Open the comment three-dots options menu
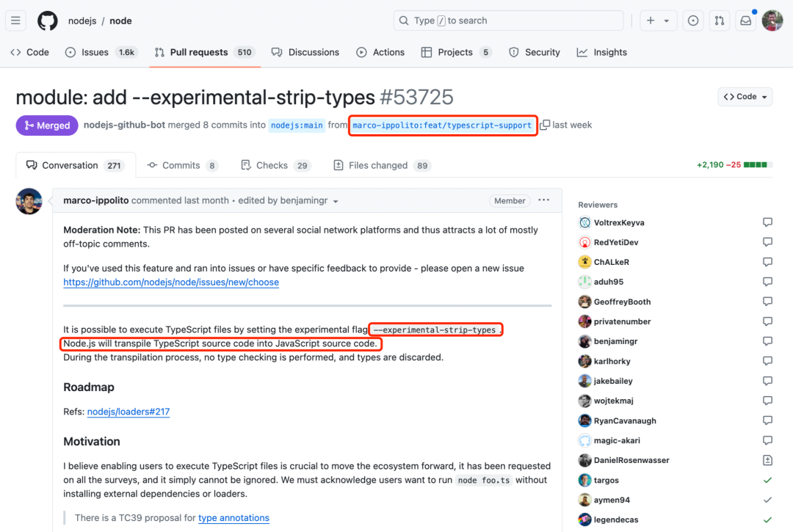 [x=543, y=200]
